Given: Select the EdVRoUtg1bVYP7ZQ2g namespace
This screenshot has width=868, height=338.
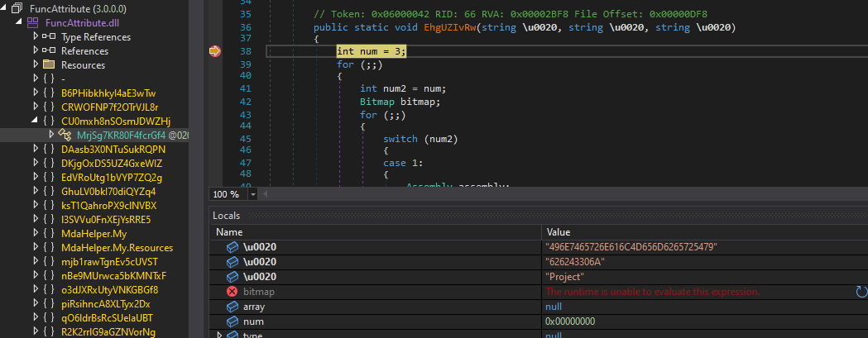Looking at the screenshot, I should coord(111,178).
